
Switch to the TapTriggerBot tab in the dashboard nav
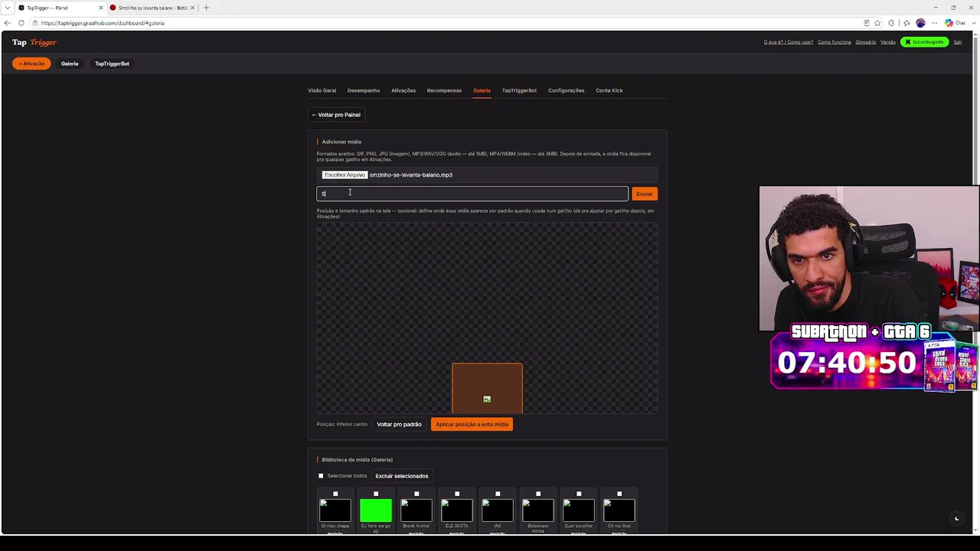(x=519, y=90)
